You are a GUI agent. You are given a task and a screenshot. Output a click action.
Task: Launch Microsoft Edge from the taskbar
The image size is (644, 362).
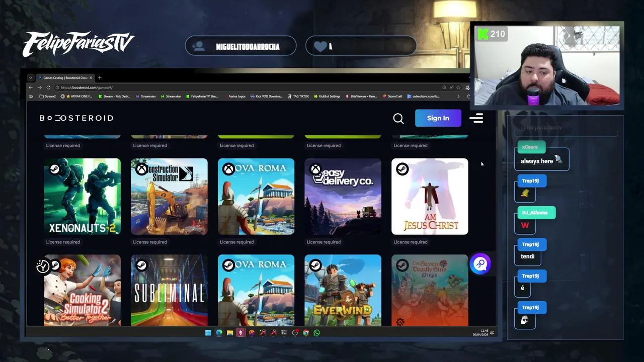219,332
